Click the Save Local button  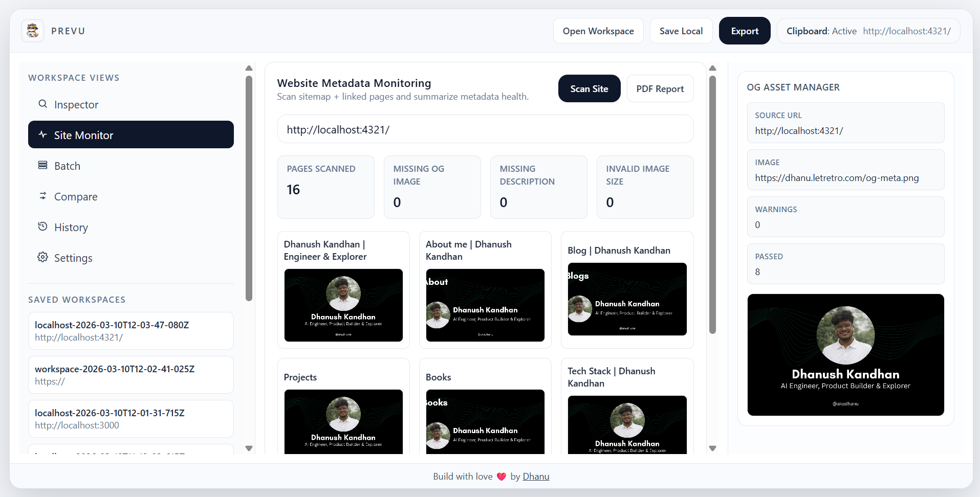coord(681,31)
